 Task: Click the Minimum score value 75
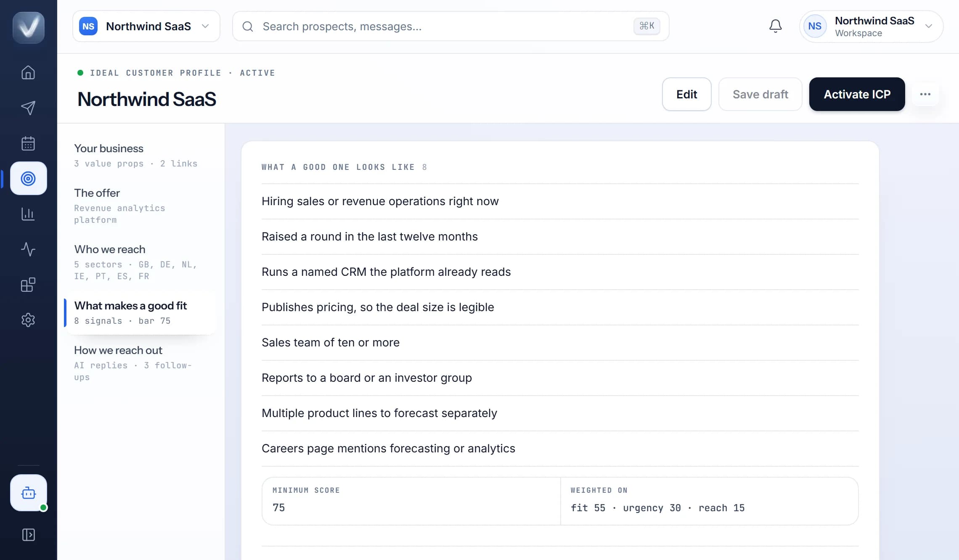click(278, 507)
